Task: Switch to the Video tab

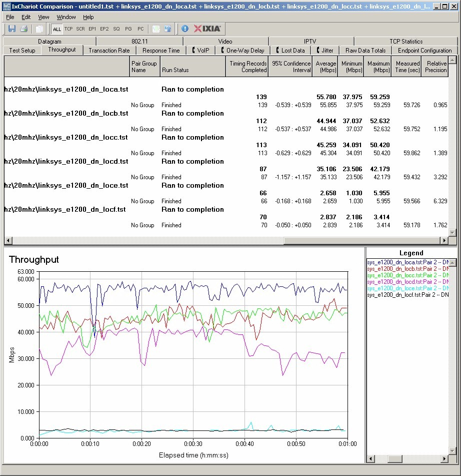Action: click(225, 41)
